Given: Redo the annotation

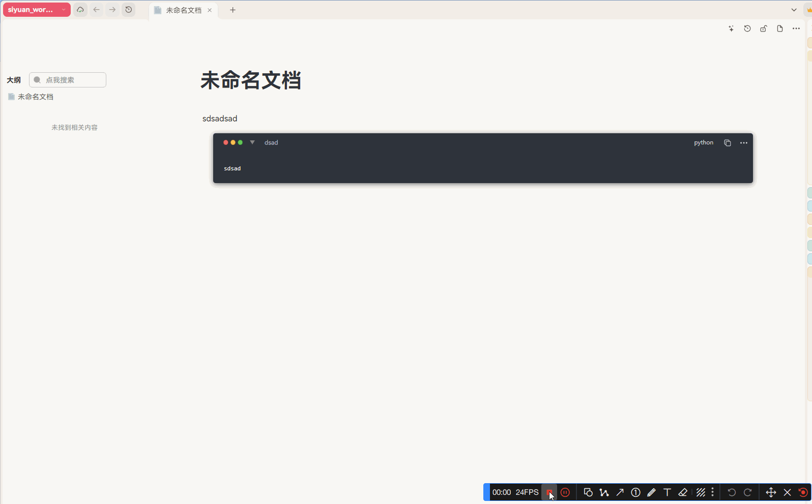Looking at the screenshot, I should pos(748,492).
